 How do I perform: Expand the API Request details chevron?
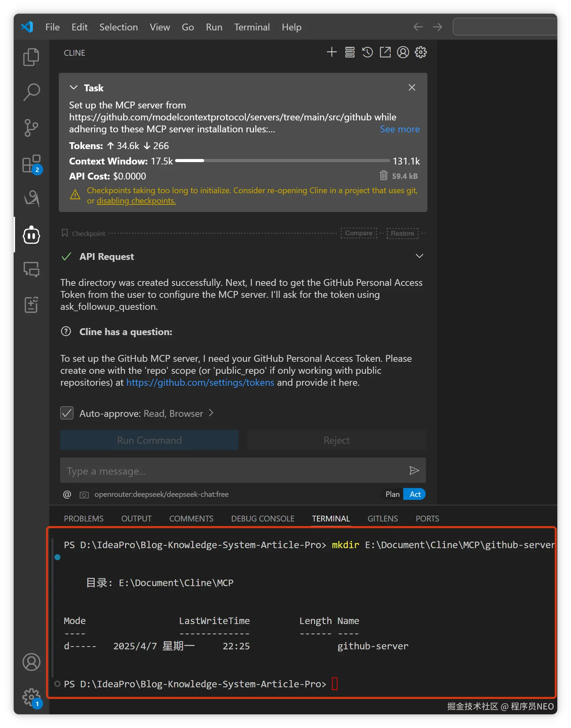(420, 256)
